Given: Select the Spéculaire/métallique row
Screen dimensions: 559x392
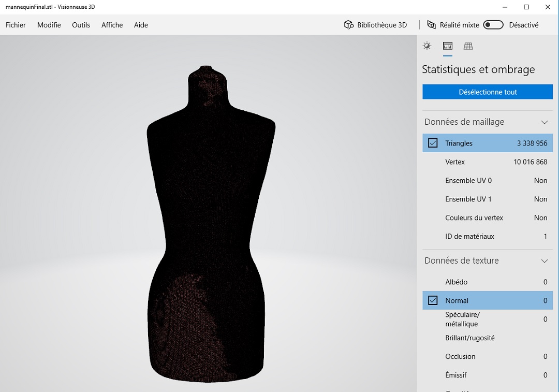Looking at the screenshot, I should tap(488, 319).
